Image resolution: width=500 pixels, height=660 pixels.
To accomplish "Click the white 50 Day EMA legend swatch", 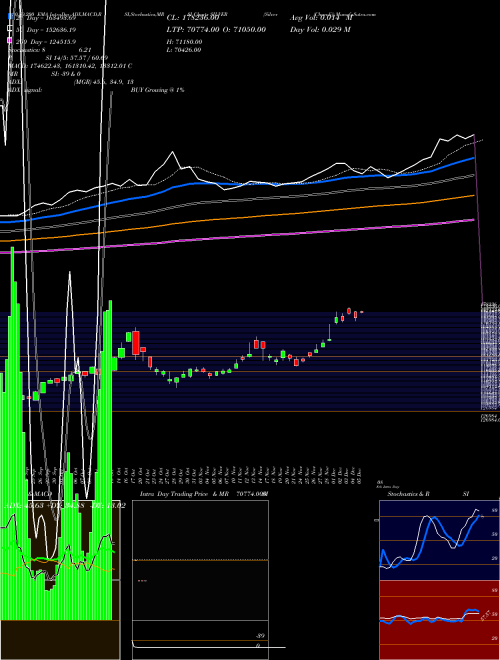I will (x=10, y=29).
